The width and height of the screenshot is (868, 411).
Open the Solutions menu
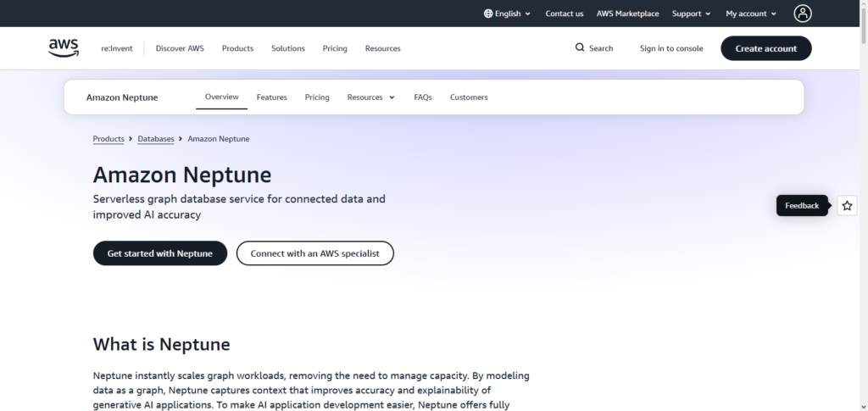[x=288, y=48]
